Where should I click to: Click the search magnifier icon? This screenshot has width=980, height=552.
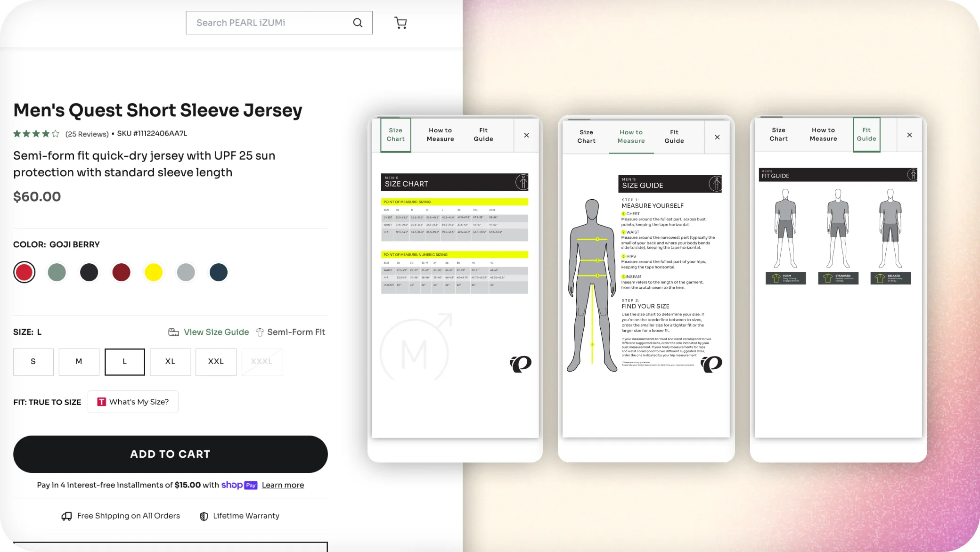pos(358,23)
